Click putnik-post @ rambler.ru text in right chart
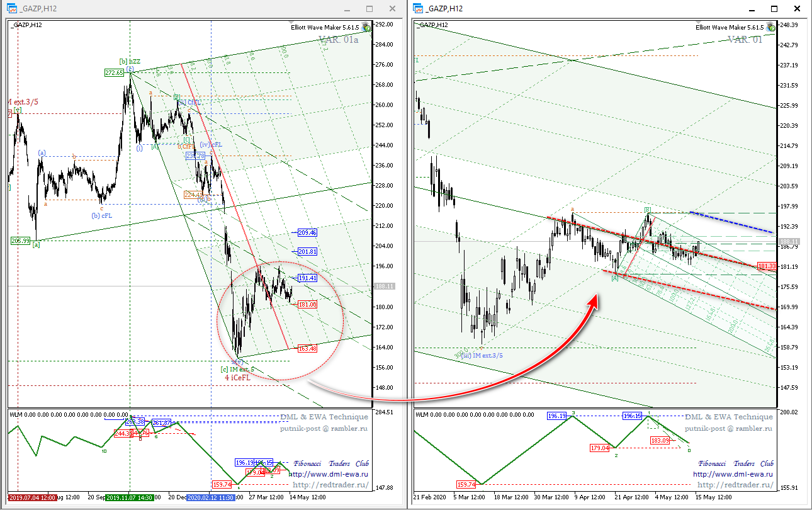 728,428
